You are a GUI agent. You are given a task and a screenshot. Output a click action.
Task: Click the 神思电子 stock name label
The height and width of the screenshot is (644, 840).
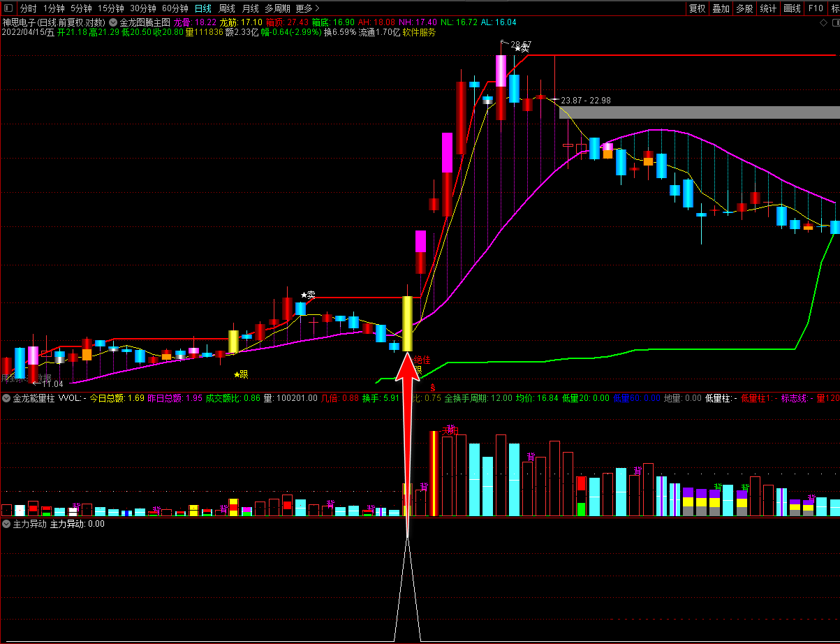coord(20,22)
